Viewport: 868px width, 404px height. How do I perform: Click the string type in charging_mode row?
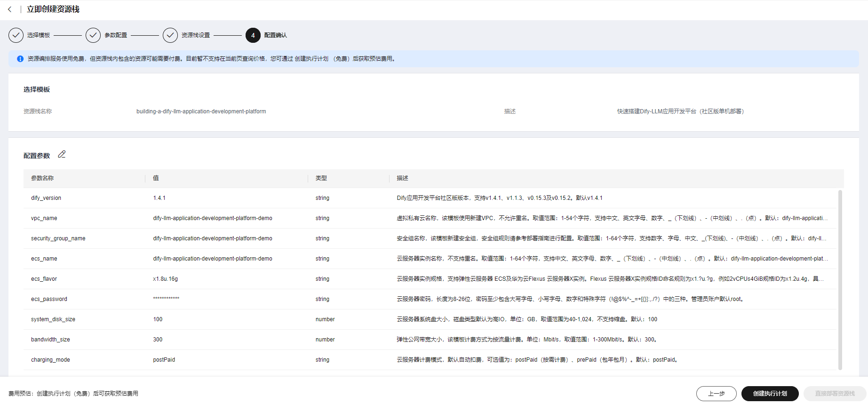click(x=322, y=360)
